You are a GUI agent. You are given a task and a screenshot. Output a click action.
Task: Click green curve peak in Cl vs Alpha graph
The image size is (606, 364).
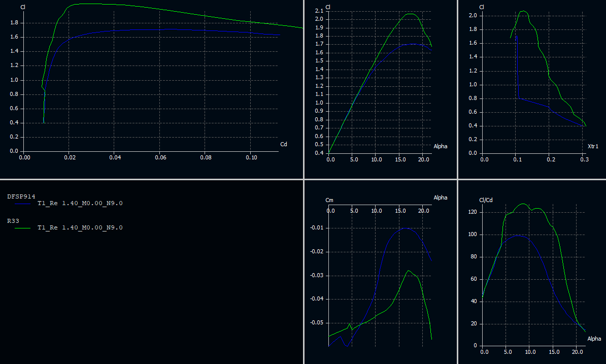point(410,14)
